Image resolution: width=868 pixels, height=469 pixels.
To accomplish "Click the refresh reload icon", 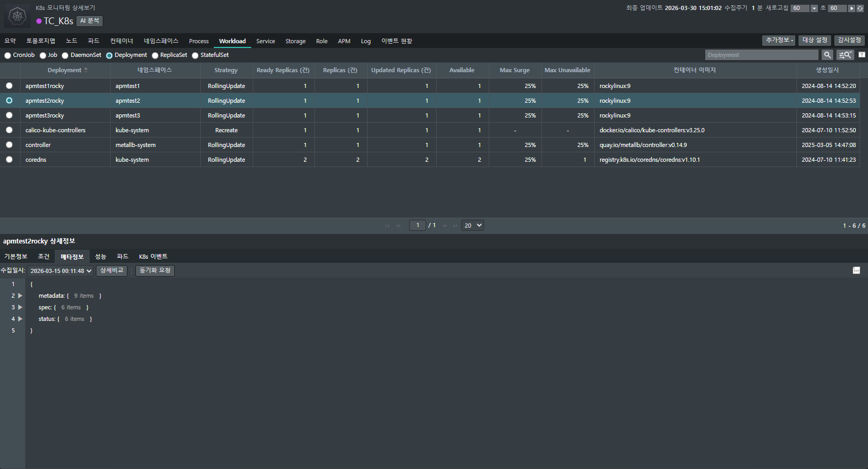I will pos(860,8).
